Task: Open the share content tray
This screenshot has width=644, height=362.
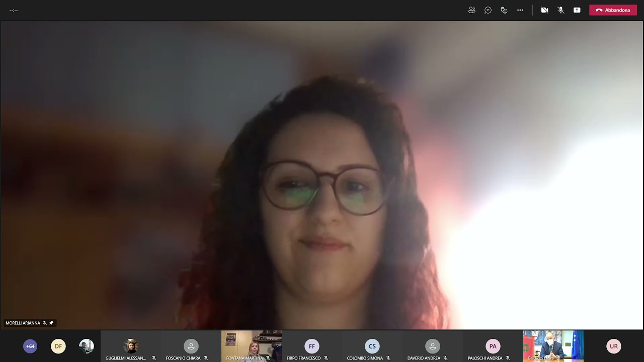Action: pyautogui.click(x=577, y=10)
